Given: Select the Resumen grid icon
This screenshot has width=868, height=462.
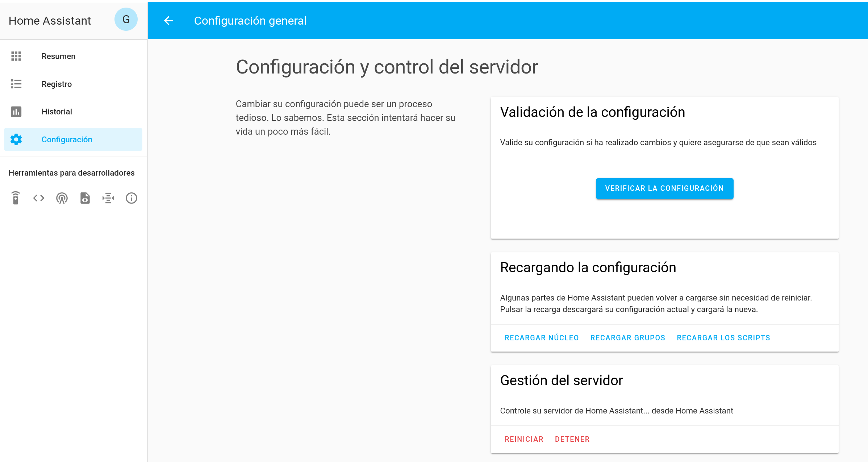Looking at the screenshot, I should pyautogui.click(x=16, y=56).
